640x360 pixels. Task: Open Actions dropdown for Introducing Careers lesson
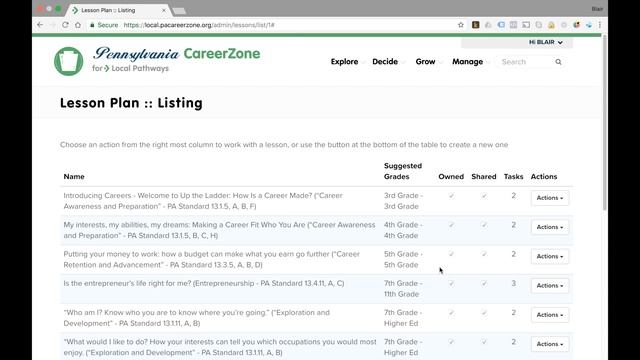tap(550, 198)
